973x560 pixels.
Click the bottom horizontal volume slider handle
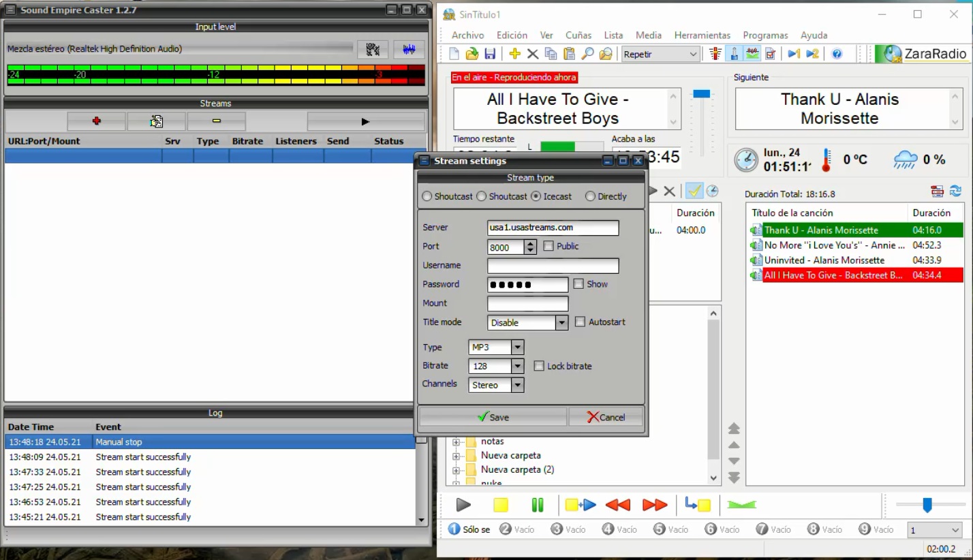(927, 505)
